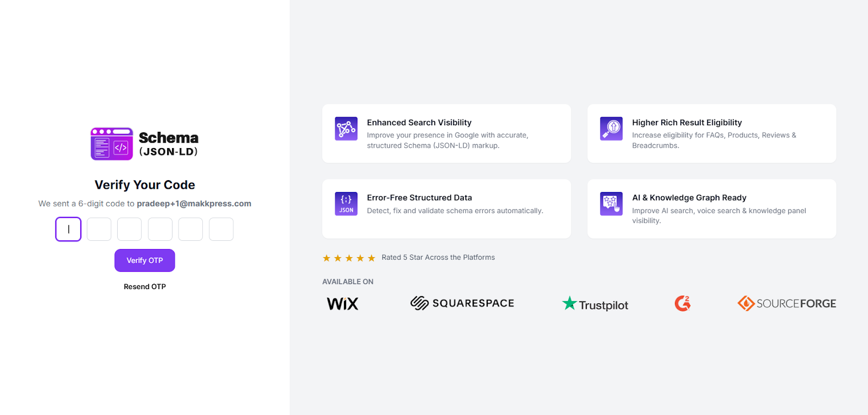The width and height of the screenshot is (868, 415).
Task: Focus the first OTP digit box
Action: 68,229
